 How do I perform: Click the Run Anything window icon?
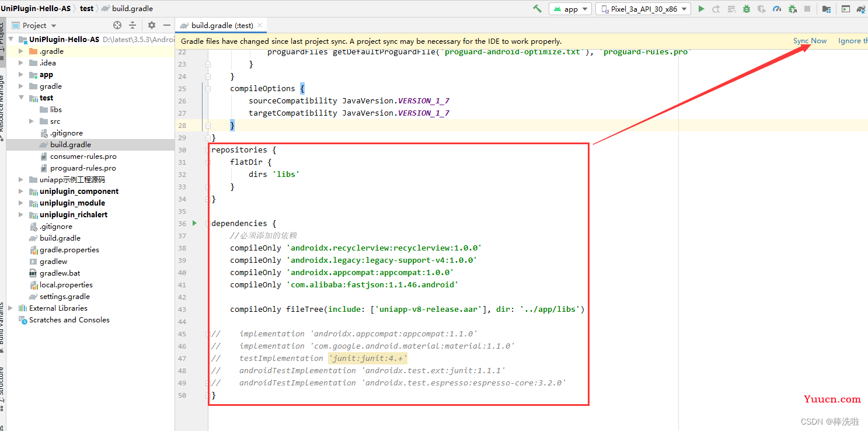846,9
